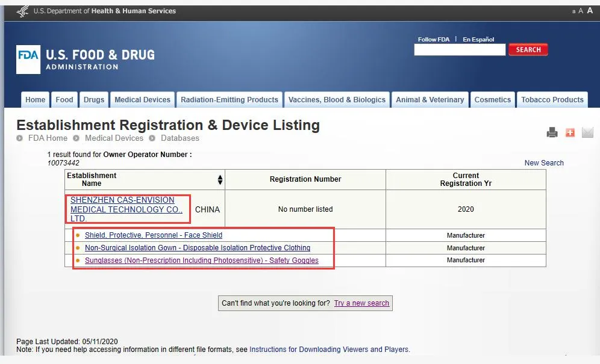Select smallest text size 'a'
The image size is (600, 364).
573,11
